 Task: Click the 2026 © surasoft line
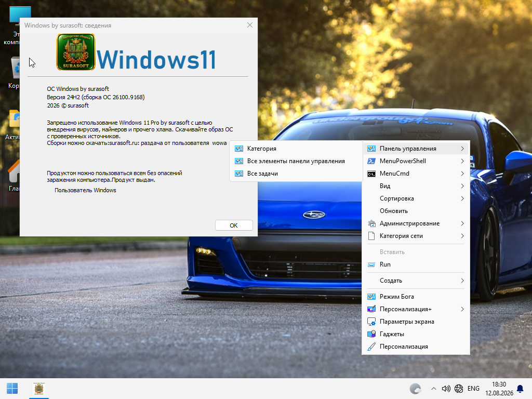tap(68, 105)
